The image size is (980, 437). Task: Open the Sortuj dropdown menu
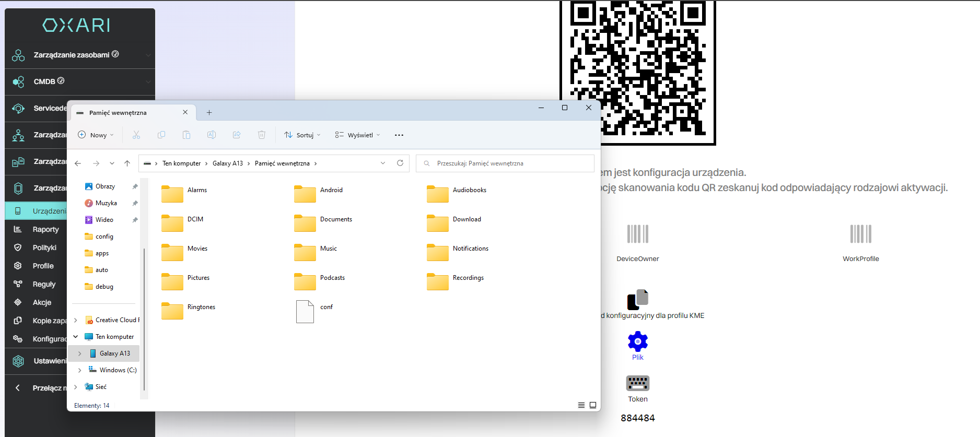coord(302,135)
